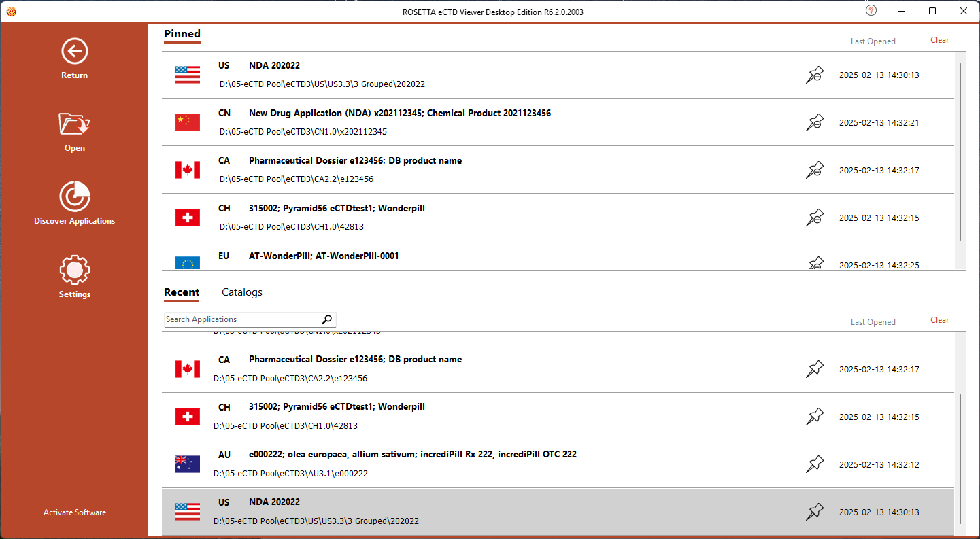Viewport: 980px width, 539px height.
Task: Click recent timestamp 2025-02-13 14:32:12
Action: [x=879, y=465]
